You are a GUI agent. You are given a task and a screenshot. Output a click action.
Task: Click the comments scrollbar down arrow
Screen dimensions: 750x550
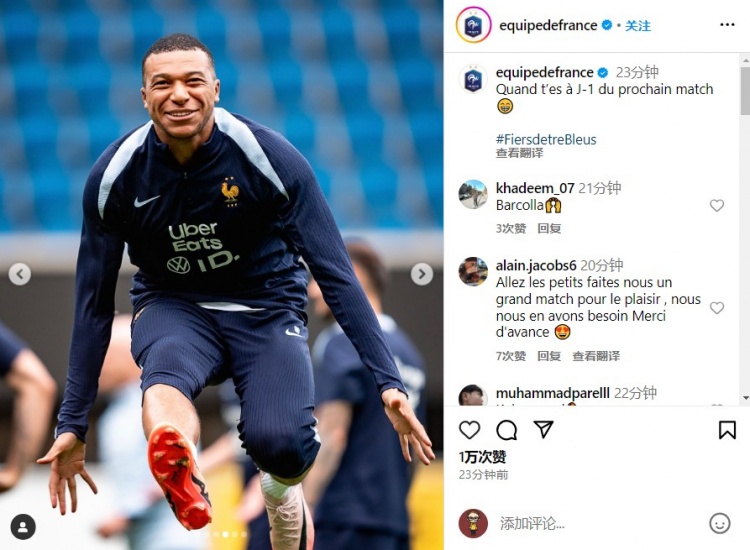point(745,398)
